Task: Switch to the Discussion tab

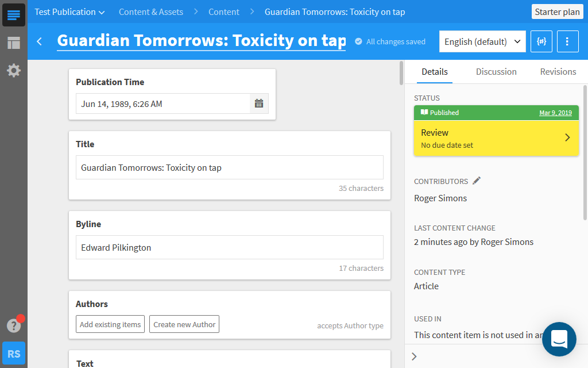Action: [496, 72]
